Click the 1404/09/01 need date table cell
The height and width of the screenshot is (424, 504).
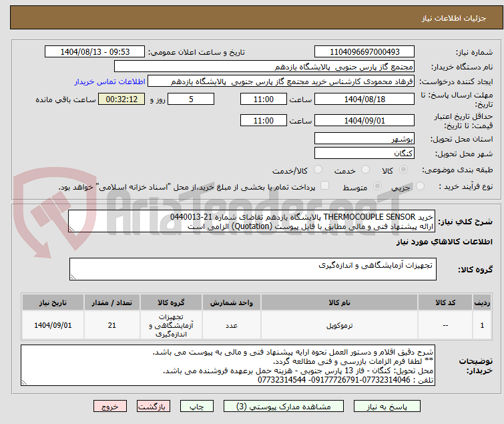[x=53, y=325]
